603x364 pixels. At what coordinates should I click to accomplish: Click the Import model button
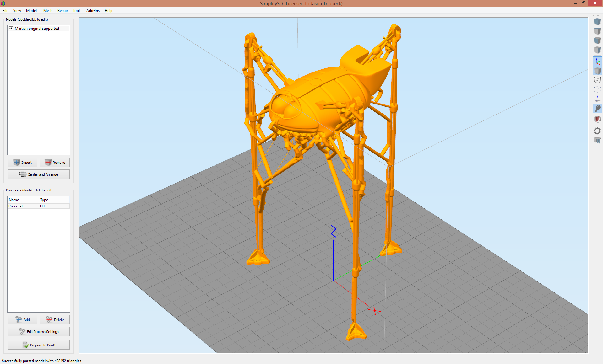click(x=22, y=162)
